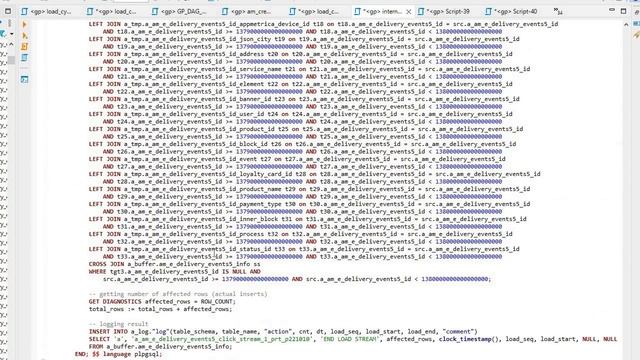
Task: Click the LEFT JOIN line for user_id t24
Action: 300,114
